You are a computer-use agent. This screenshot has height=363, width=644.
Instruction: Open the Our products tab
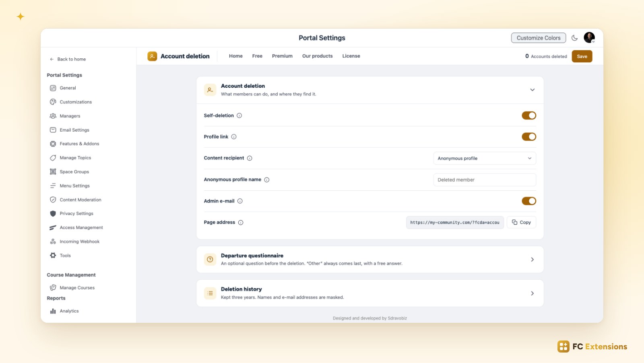[318, 56]
